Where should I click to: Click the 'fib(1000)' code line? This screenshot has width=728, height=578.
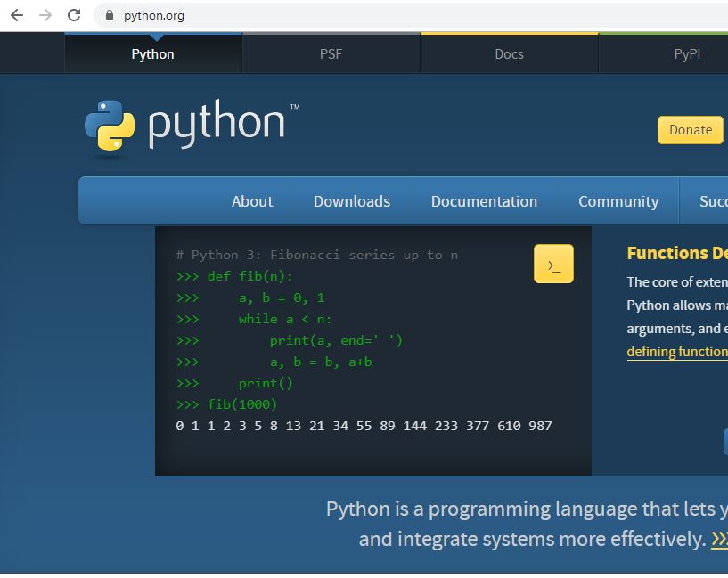pyautogui.click(x=226, y=404)
